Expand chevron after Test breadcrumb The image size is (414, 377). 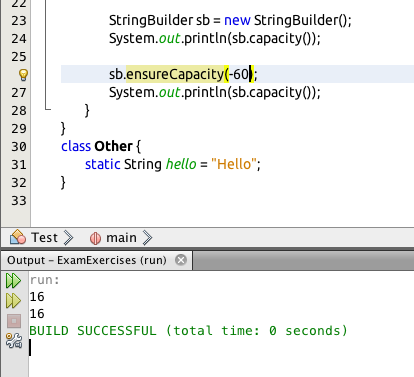(68, 238)
